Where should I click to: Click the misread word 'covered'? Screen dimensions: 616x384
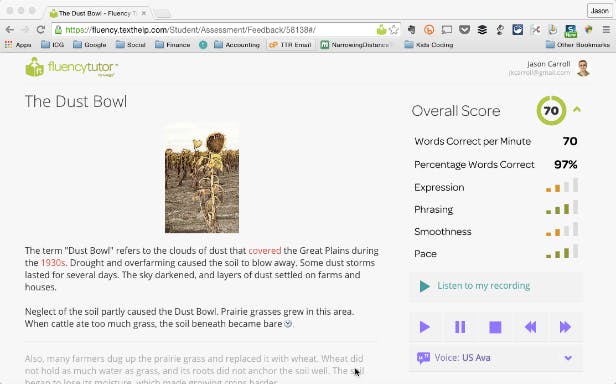tap(265, 251)
